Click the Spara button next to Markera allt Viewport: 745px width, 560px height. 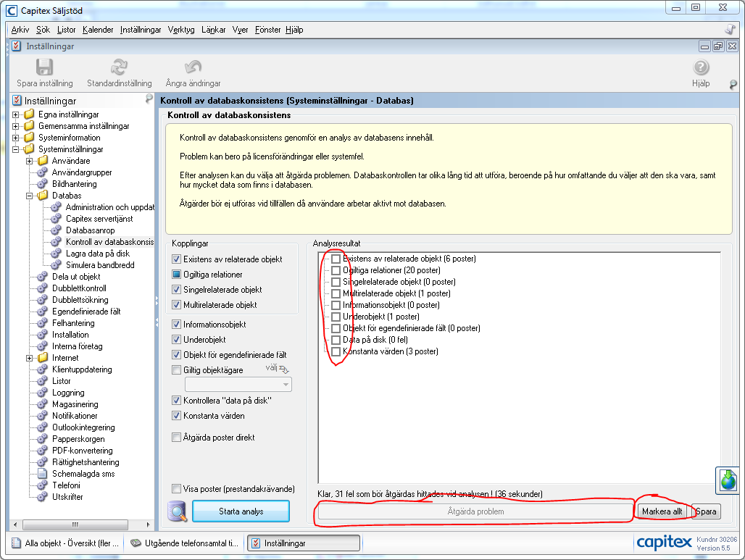[x=706, y=511]
